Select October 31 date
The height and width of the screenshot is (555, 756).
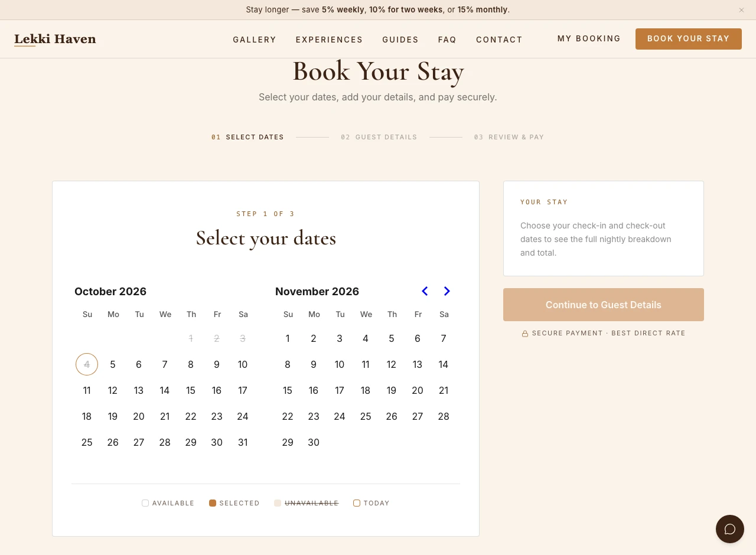(x=243, y=442)
